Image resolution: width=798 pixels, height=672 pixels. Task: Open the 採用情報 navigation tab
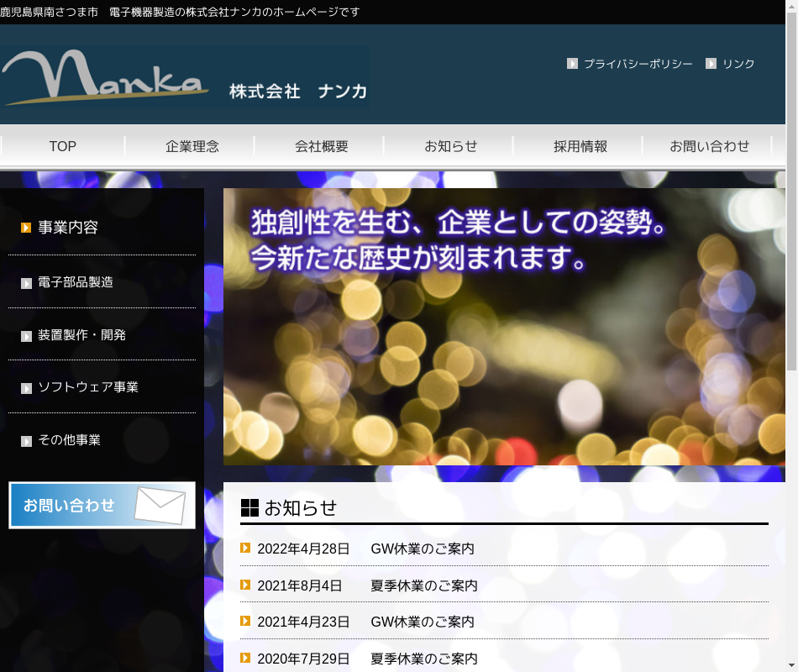[x=580, y=146]
